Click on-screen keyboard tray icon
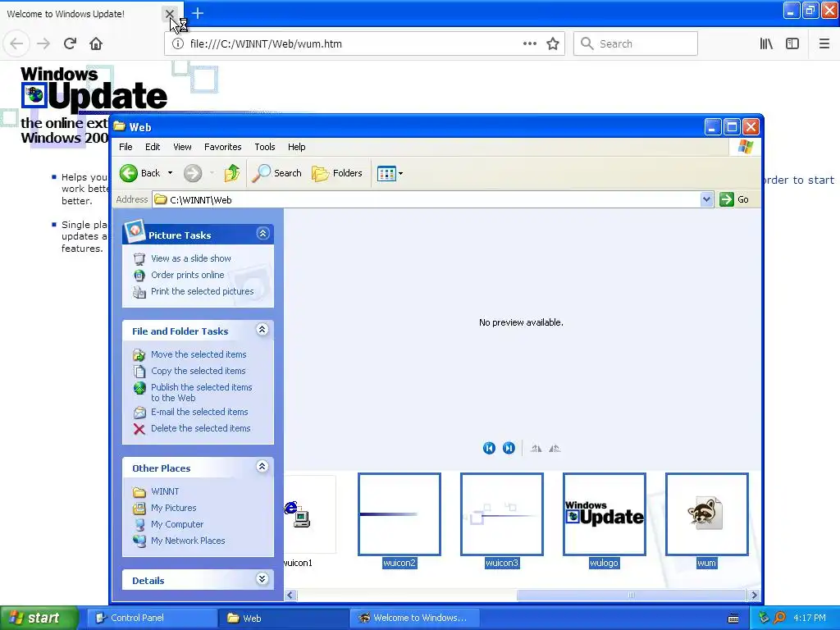840x630 pixels. pos(733,619)
